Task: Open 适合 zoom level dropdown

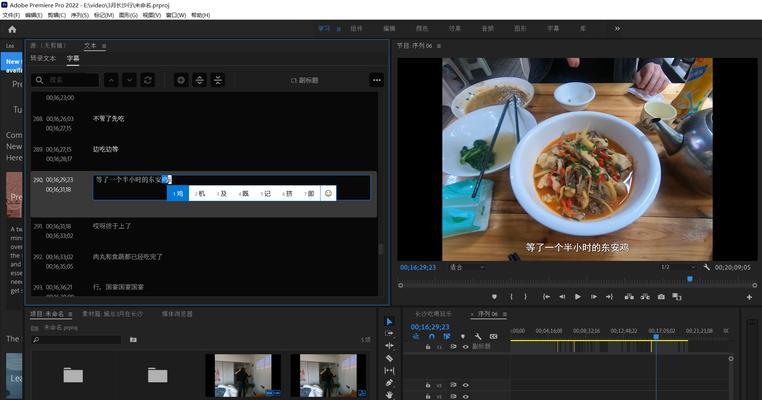Action: click(467, 267)
